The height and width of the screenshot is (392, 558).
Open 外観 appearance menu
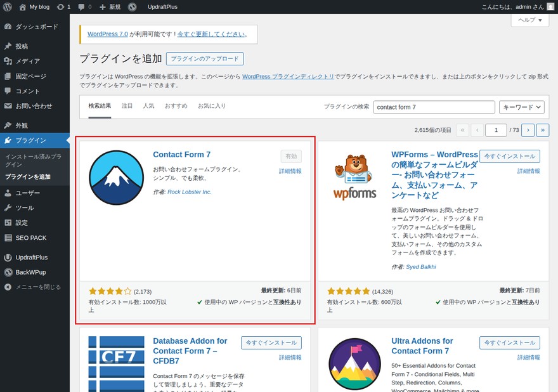(x=35, y=126)
